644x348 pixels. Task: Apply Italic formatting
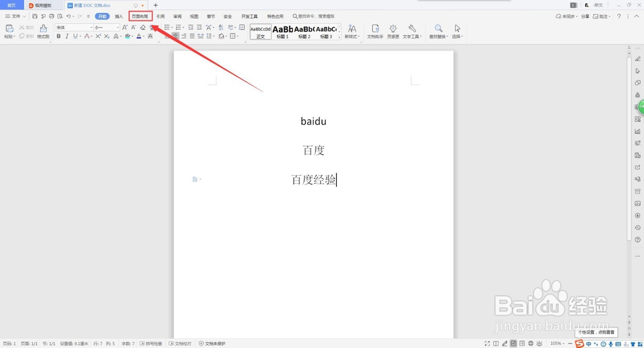[66, 36]
